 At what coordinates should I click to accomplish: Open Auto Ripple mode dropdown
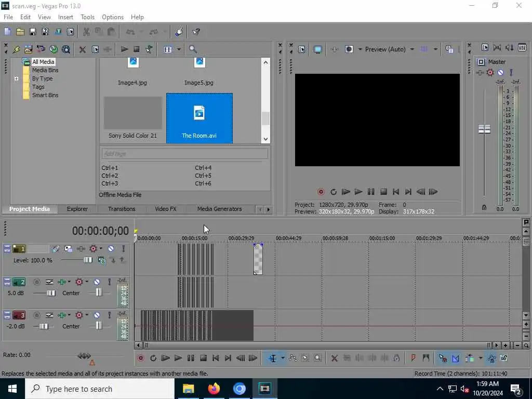[x=480, y=358]
